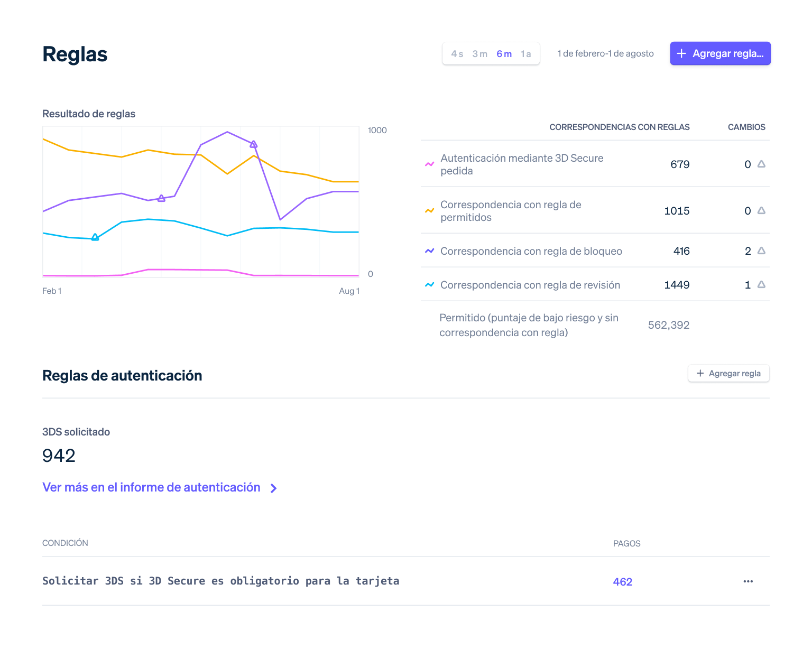The height and width of the screenshot is (649, 812).
Task: Open the 462 payments link
Action: [x=623, y=582]
